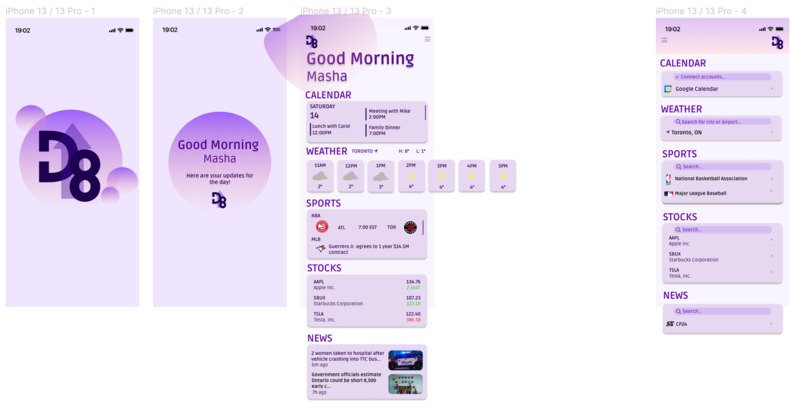This screenshot has height=415, width=806.
Task: Expand the TSLA row arrow in settings
Action: (772, 272)
